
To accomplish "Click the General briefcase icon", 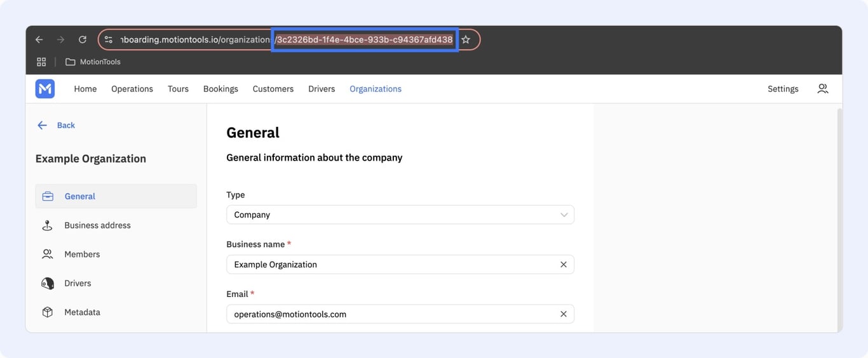I will (48, 196).
